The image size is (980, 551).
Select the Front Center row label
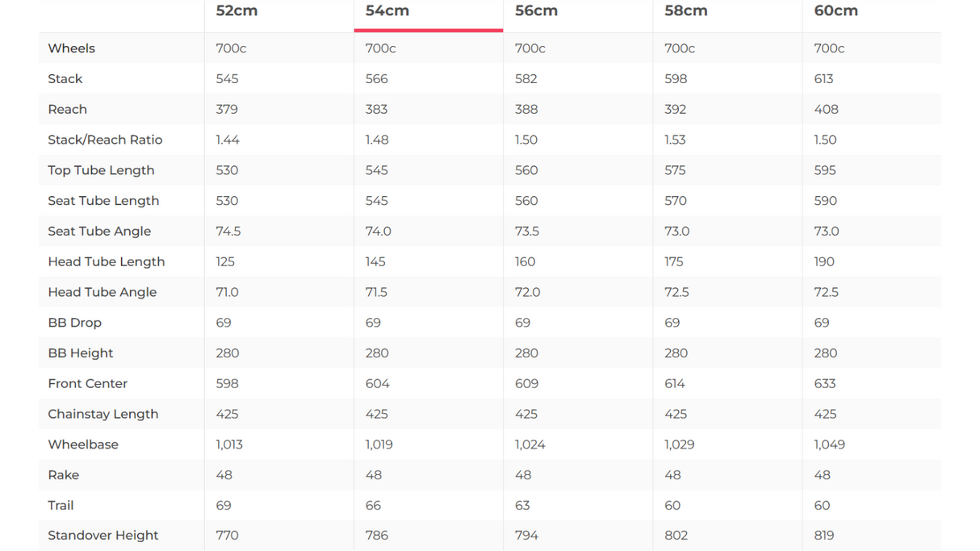(x=87, y=384)
